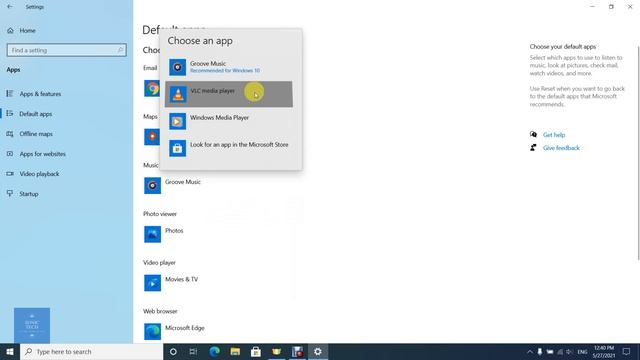Pick Windows Media Player option
This screenshot has width=640, height=360.
coord(229,121)
